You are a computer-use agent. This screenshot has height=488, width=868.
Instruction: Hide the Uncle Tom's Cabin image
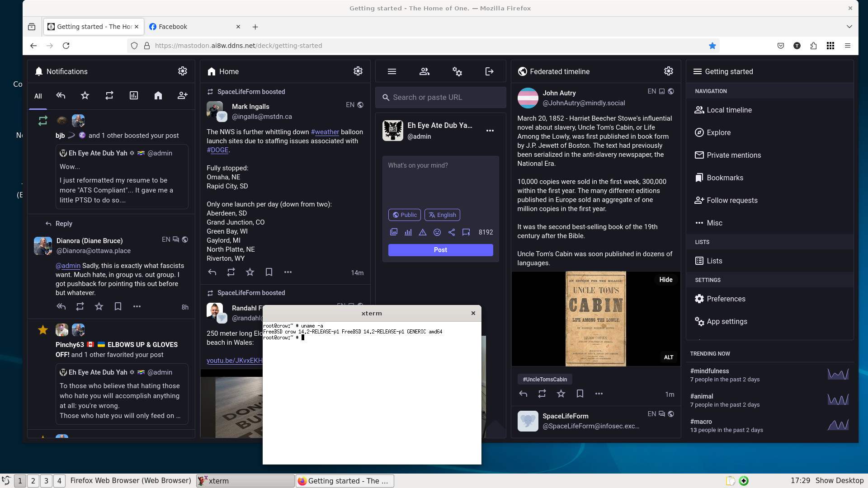click(665, 280)
